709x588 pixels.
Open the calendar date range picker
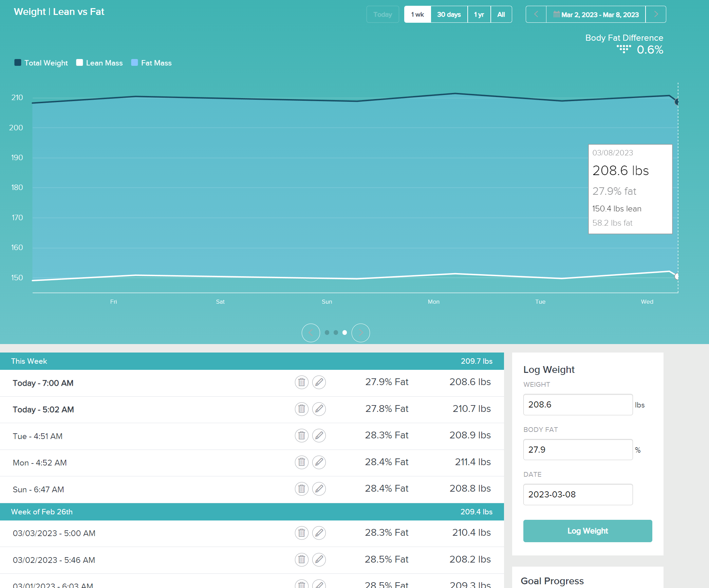(596, 15)
